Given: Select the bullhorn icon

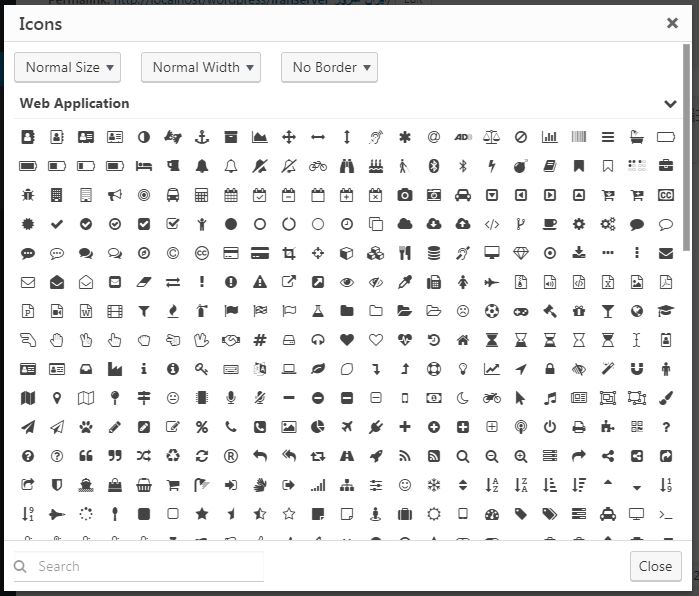Looking at the screenshot, I should click(x=115, y=195).
